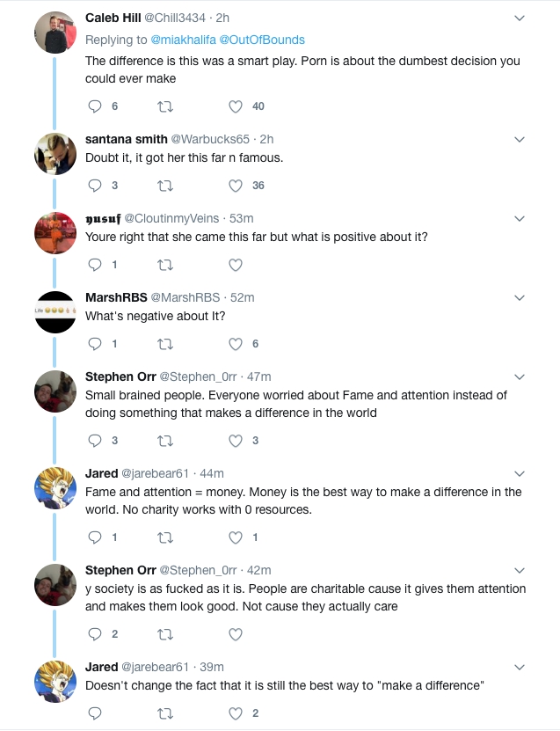Retweet Jared's 'Fame and attention = money' tweet
Image resolution: width=560 pixels, height=731 pixels.
[164, 537]
